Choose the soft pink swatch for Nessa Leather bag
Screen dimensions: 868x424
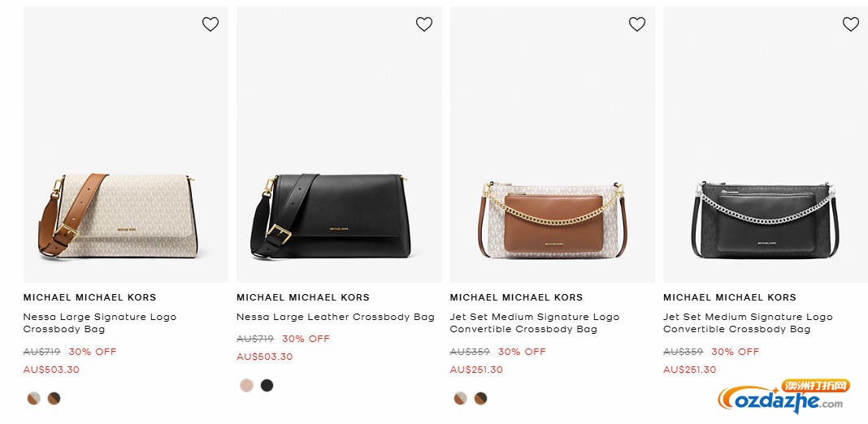(x=246, y=385)
